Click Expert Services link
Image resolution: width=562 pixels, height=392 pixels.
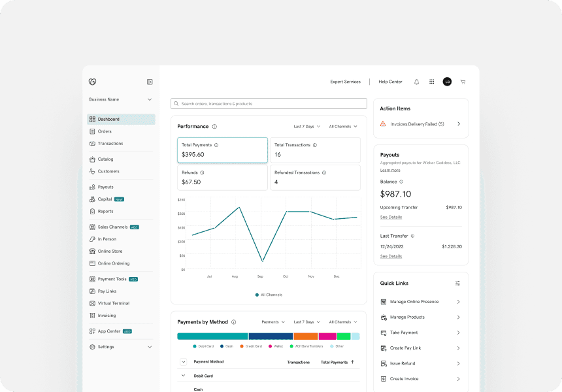pos(345,82)
